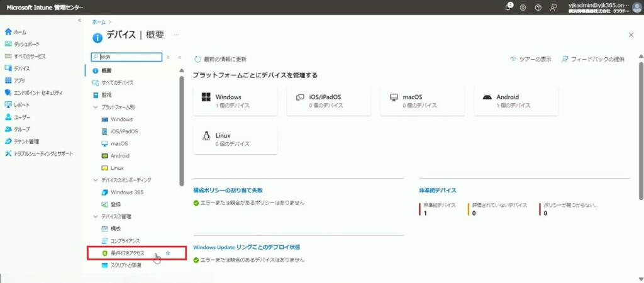Open すべてのサービス in left navigation
The image size is (644, 283).
pos(25,56)
